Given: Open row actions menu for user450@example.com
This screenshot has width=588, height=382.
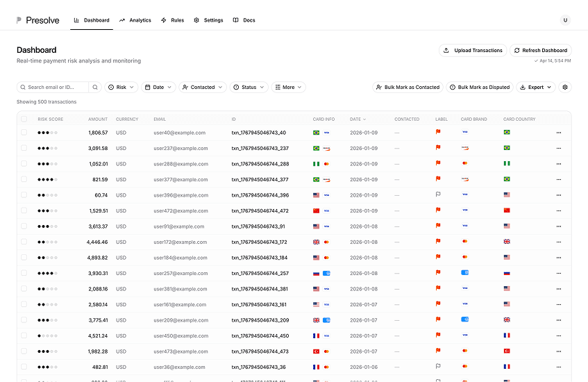Looking at the screenshot, I should tap(559, 336).
